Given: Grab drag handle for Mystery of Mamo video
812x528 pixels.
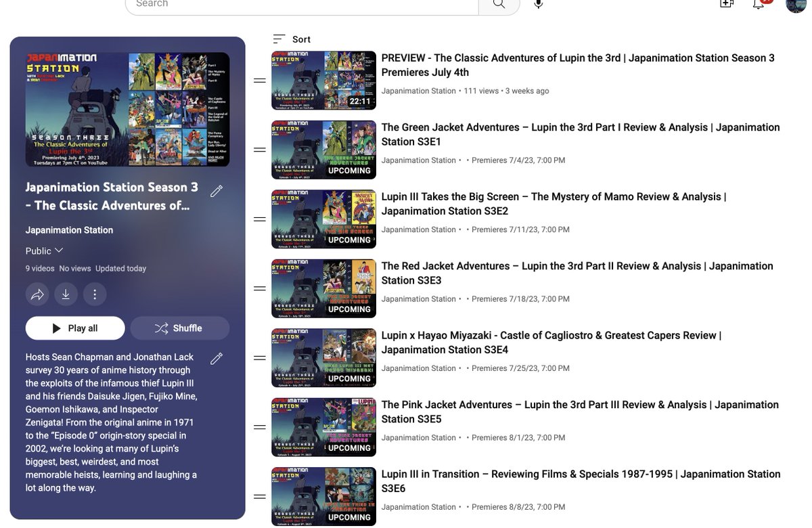Looking at the screenshot, I should pyautogui.click(x=259, y=219).
